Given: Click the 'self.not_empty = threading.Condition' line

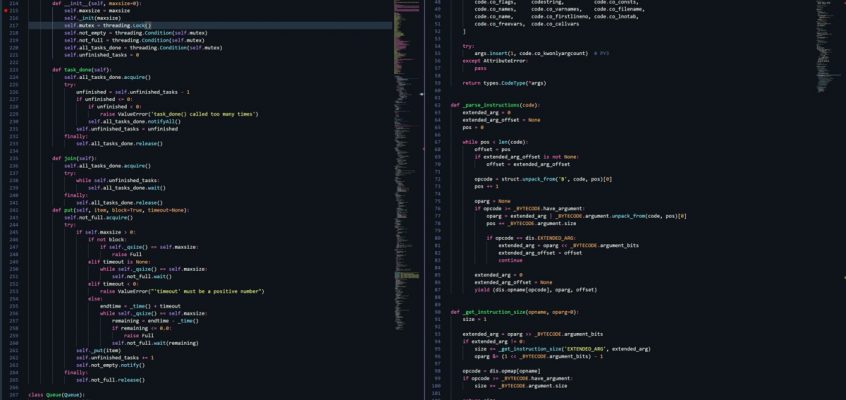Looking at the screenshot, I should (x=135, y=33).
